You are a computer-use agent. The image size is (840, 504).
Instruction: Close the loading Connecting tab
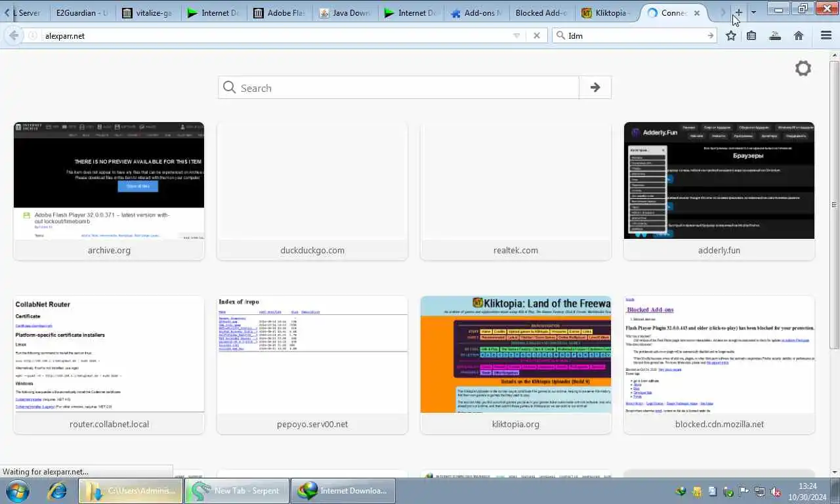[x=697, y=12]
